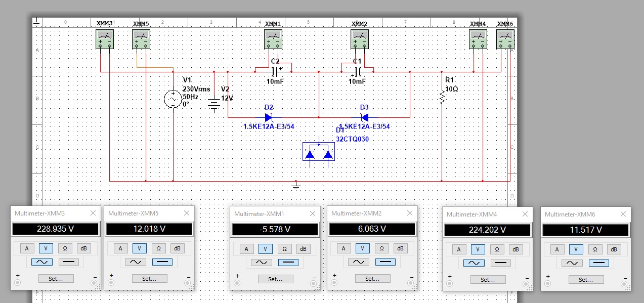Image resolution: width=644 pixels, height=303 pixels.
Task: Click the XMM5 multimeter instrument in the schematic
Action: [x=141, y=39]
